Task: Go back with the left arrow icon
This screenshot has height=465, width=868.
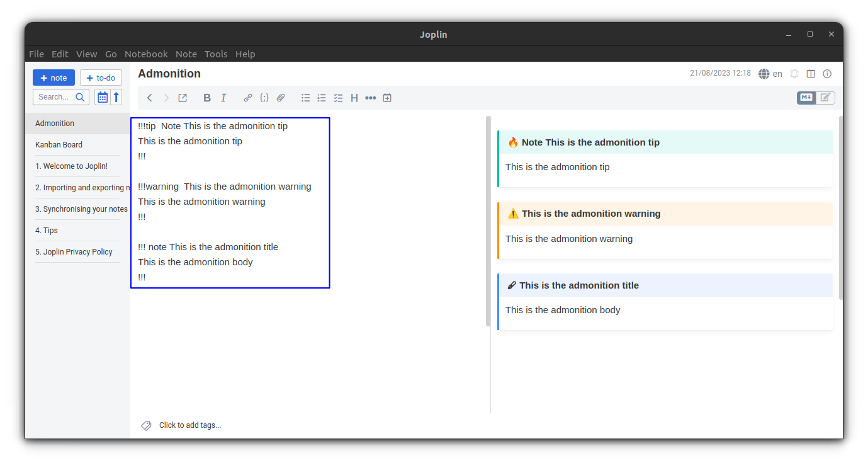Action: tap(149, 98)
